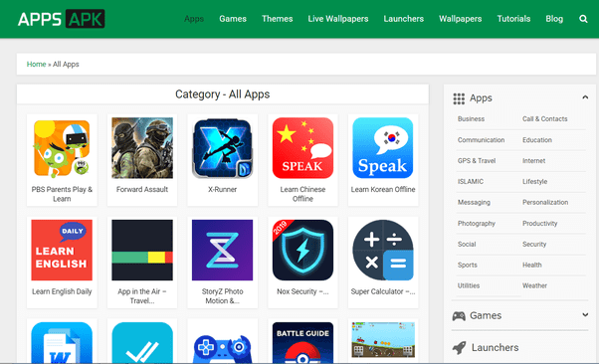This screenshot has height=364, width=599.
Task: Open the Call & Contacts category
Action: (544, 118)
